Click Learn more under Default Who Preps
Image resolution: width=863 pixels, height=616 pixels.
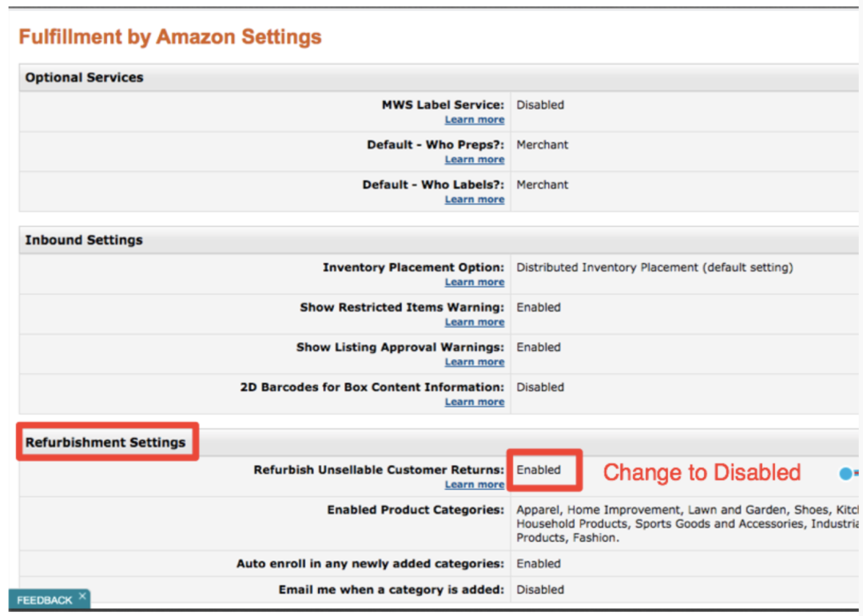(475, 160)
